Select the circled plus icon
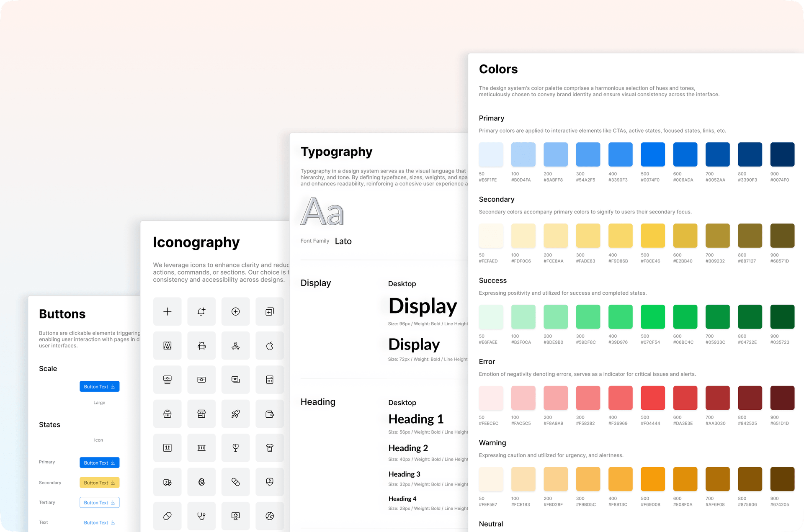Screen dimensions: 804x532 pyautogui.click(x=236, y=311)
